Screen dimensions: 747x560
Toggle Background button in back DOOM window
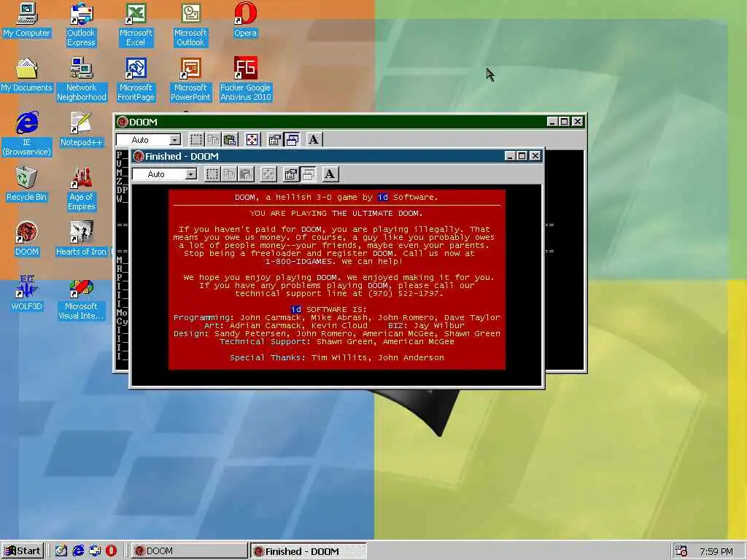pos(292,139)
